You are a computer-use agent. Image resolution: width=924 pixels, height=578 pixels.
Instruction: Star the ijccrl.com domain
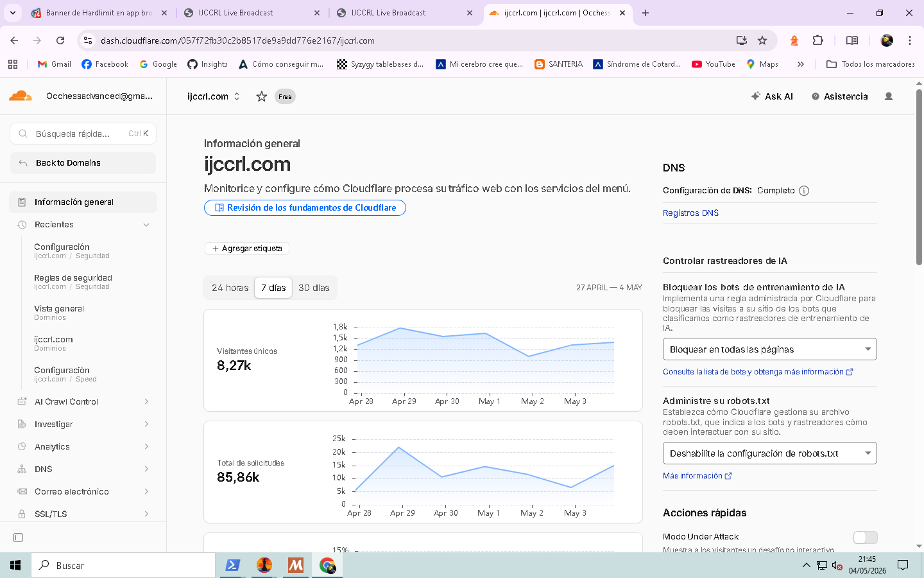click(261, 96)
